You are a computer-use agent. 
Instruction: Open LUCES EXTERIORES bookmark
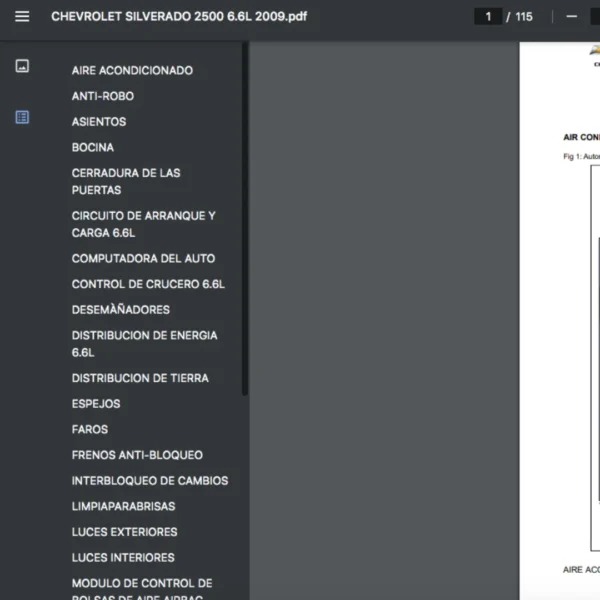[124, 532]
